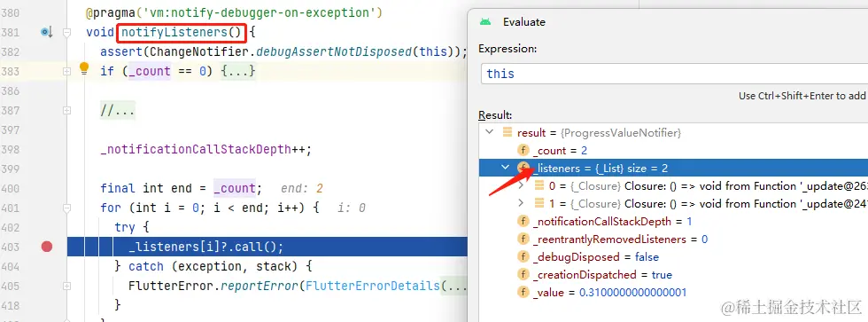
Task: Collapse notifyListeners method fold on line 381
Action: coord(67,33)
